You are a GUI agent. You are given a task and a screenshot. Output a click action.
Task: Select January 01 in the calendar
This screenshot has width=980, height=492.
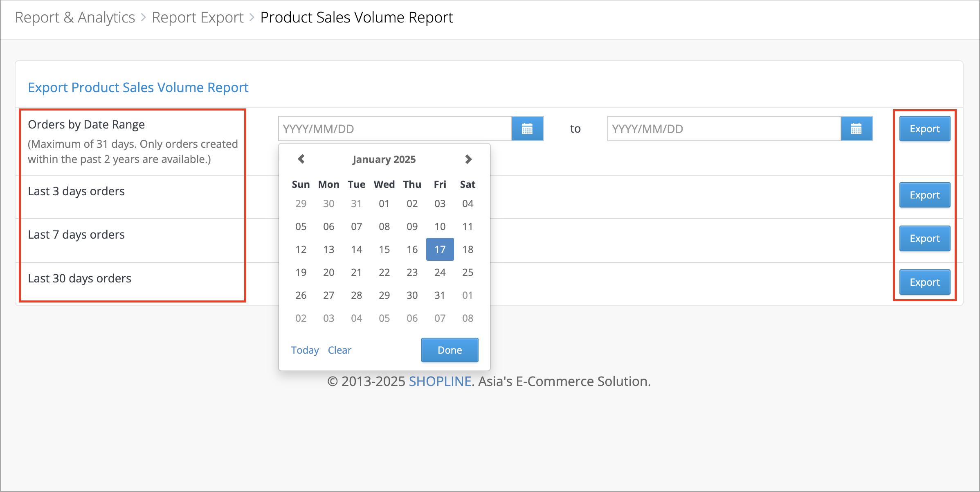pos(384,203)
